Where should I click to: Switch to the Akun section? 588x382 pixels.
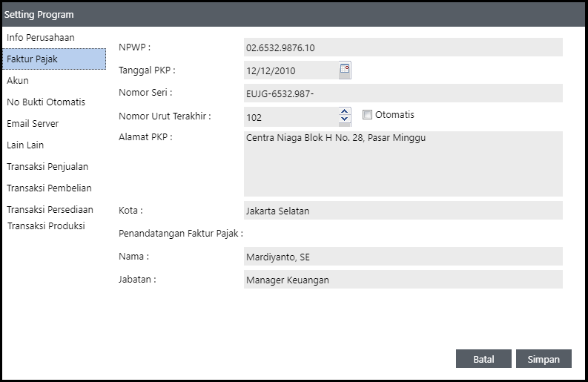tap(18, 80)
